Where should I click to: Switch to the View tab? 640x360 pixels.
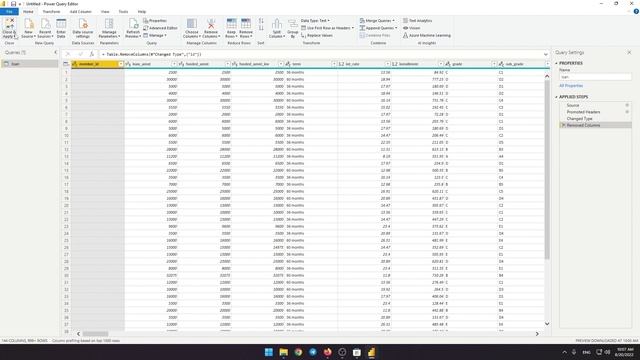[105, 11]
